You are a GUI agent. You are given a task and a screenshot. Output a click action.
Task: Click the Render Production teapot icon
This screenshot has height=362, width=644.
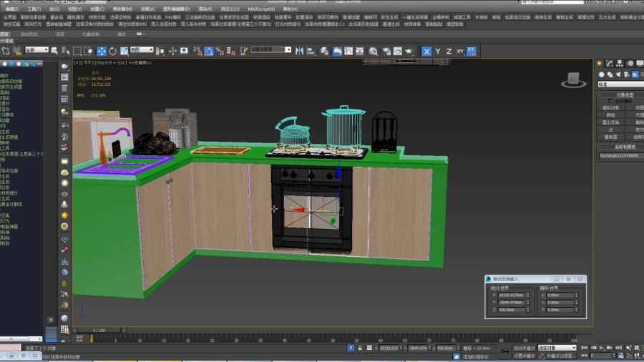point(409,52)
